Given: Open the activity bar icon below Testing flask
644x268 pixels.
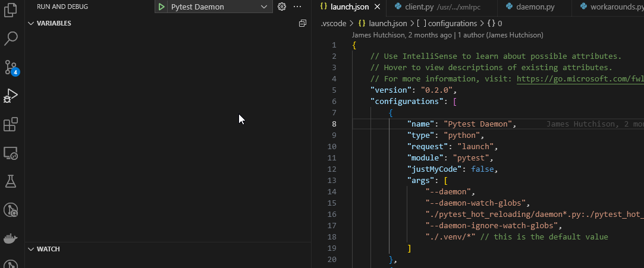Looking at the screenshot, I should click(x=10, y=210).
